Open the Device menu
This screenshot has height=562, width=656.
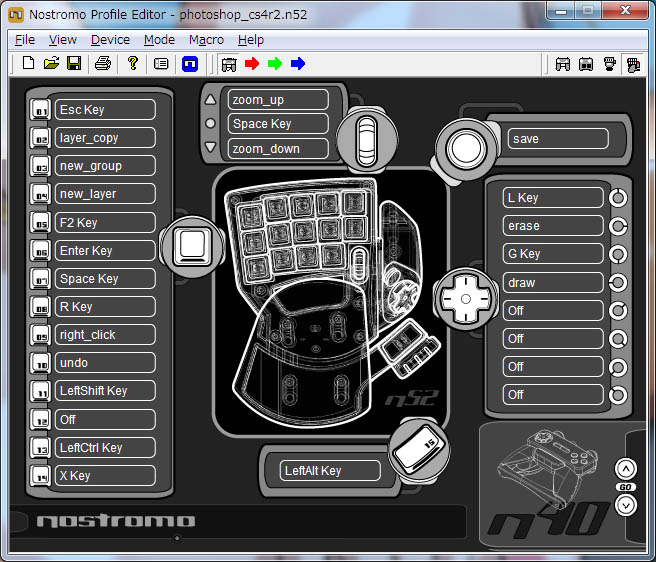pyautogui.click(x=110, y=40)
